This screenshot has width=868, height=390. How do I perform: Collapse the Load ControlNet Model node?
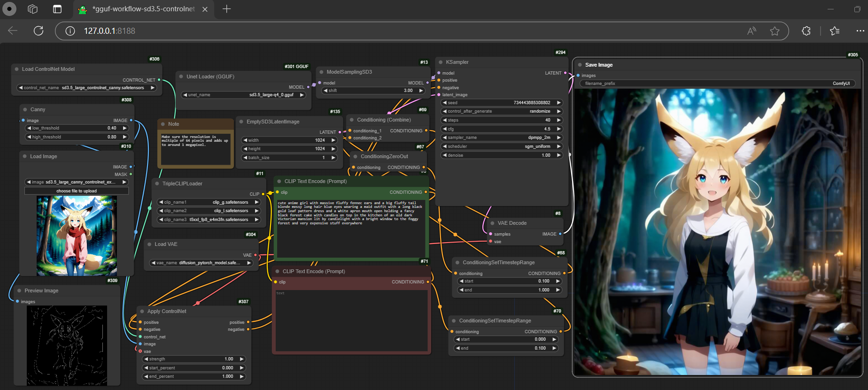click(x=16, y=69)
